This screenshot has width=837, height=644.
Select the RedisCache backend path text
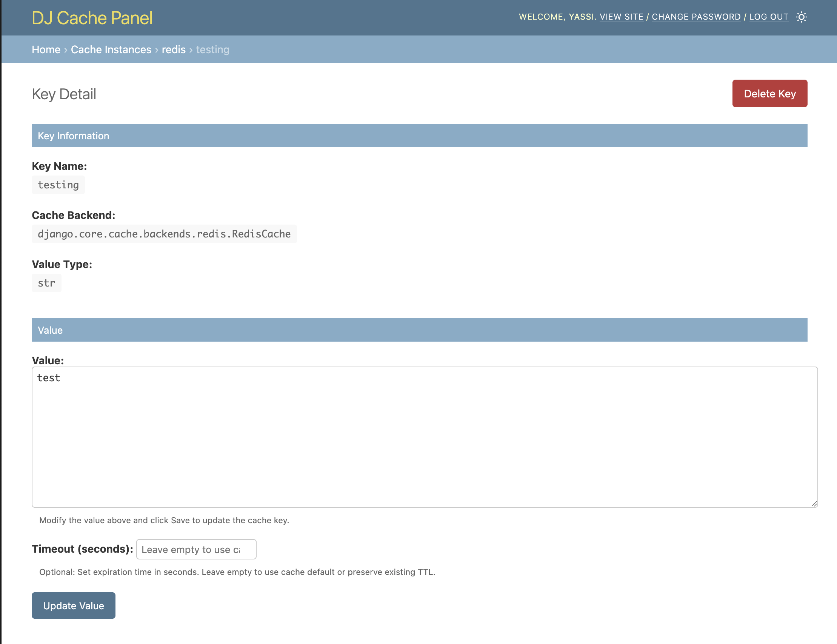click(164, 234)
